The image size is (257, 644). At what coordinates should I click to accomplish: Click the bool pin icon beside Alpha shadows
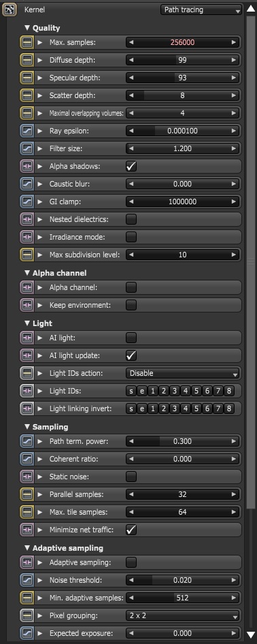[27, 166]
